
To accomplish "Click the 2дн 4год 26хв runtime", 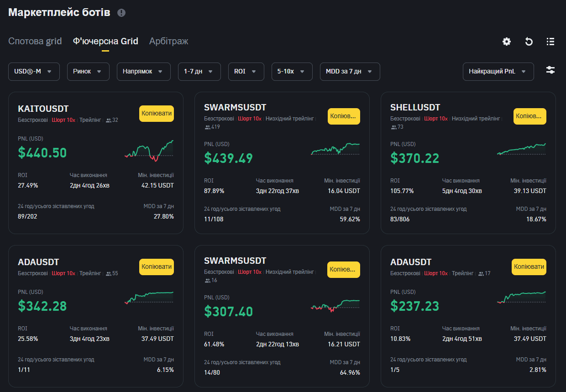I will (x=89, y=186).
